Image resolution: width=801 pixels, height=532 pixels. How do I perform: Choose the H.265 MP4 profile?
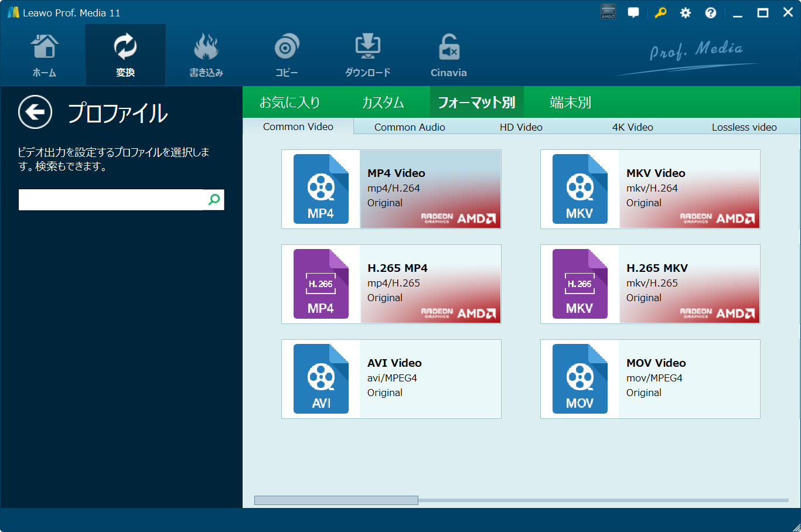pos(391,284)
